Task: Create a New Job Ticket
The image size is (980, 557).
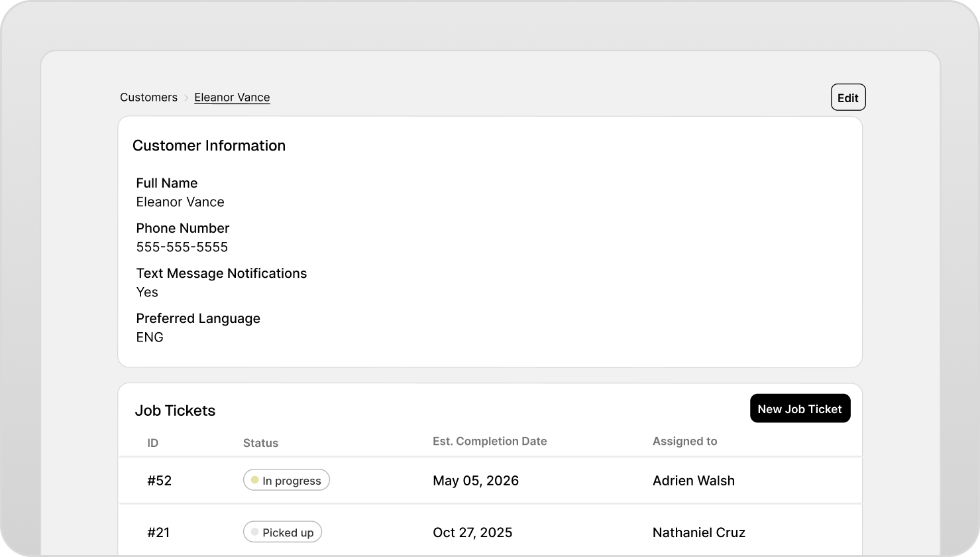Action: pyautogui.click(x=800, y=408)
